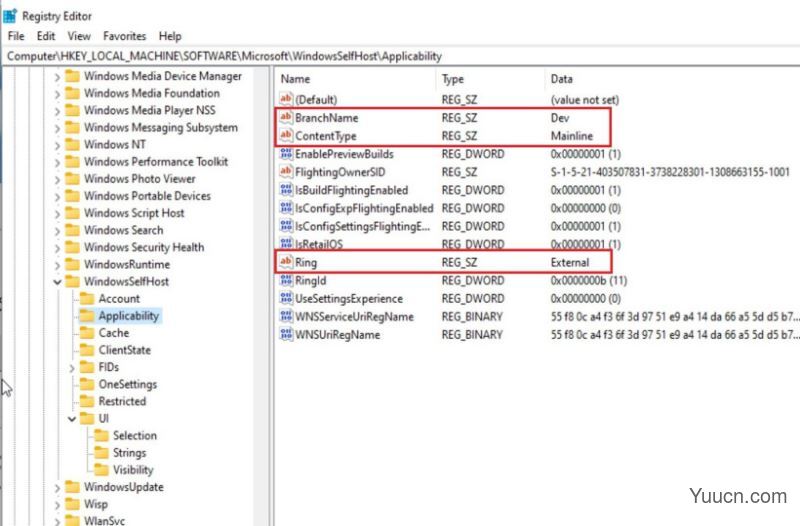Image resolution: width=800 pixels, height=526 pixels.
Task: Select the IsConfigSettingsFlightingE... value name
Action: coord(362,226)
